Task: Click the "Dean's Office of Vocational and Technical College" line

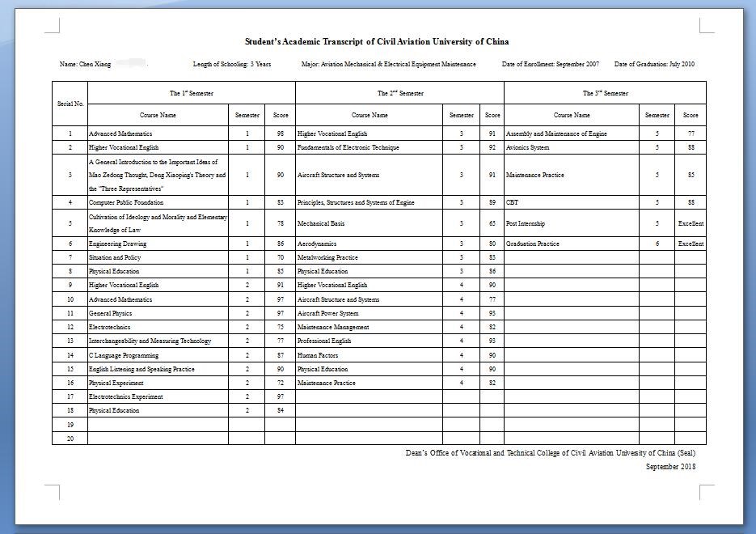Action: click(550, 453)
